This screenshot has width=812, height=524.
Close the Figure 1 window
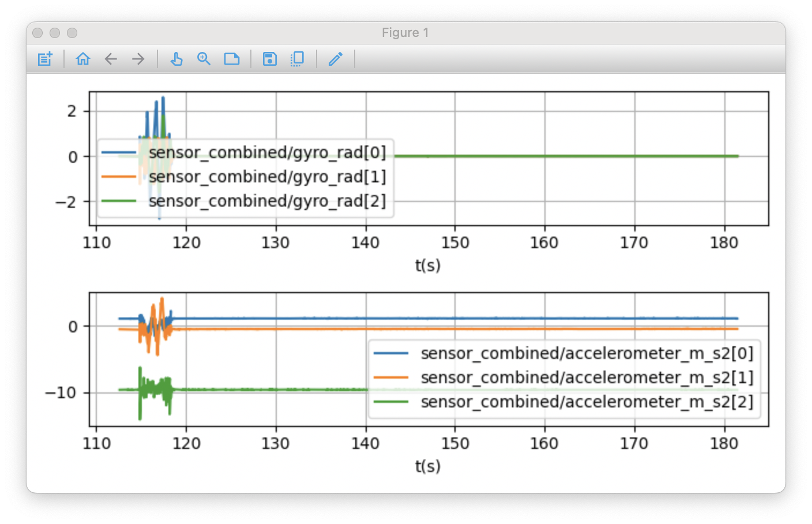click(37, 33)
